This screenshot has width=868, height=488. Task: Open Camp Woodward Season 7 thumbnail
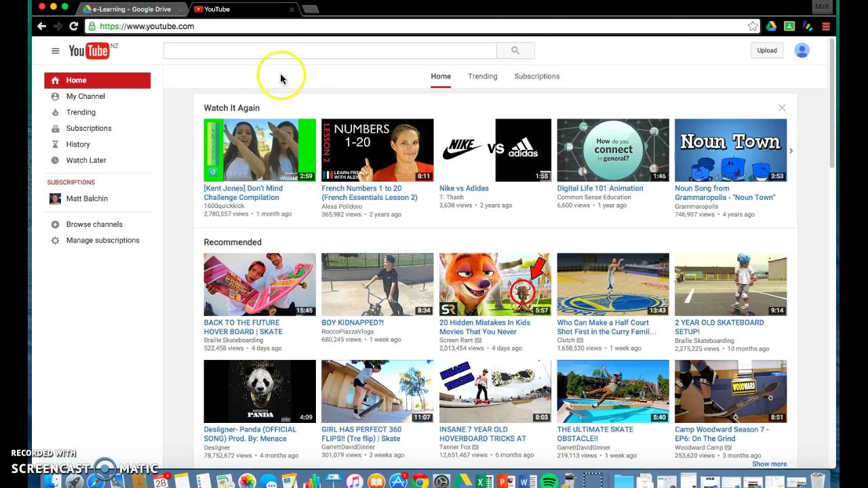click(730, 391)
